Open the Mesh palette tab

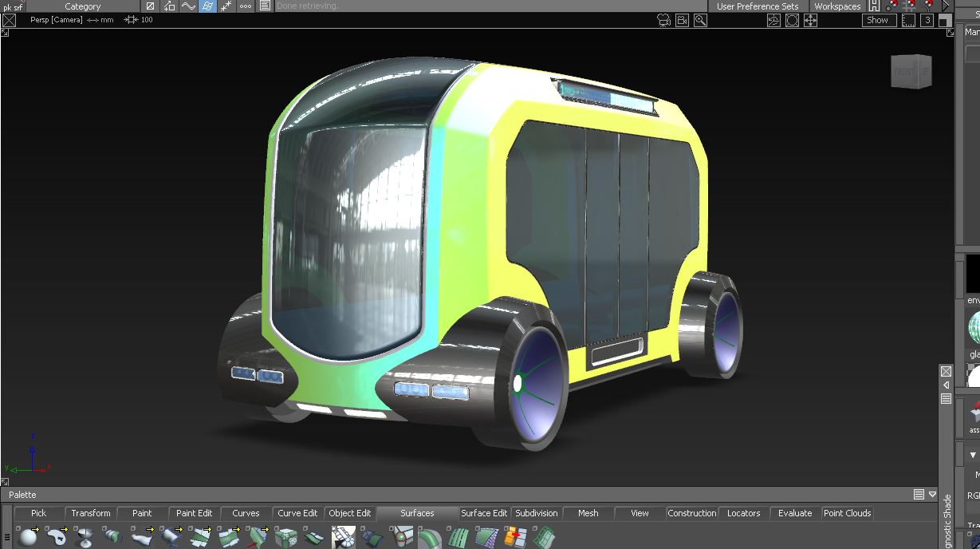588,513
